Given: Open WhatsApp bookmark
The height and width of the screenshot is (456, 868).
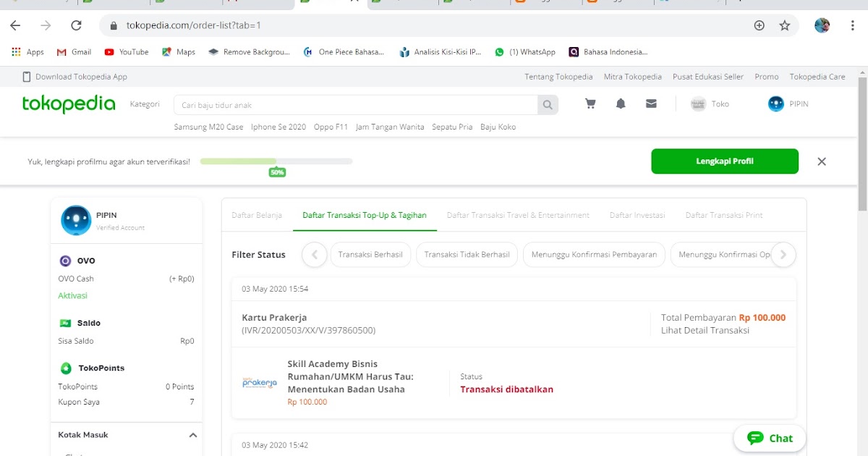Looking at the screenshot, I should pyautogui.click(x=525, y=52).
